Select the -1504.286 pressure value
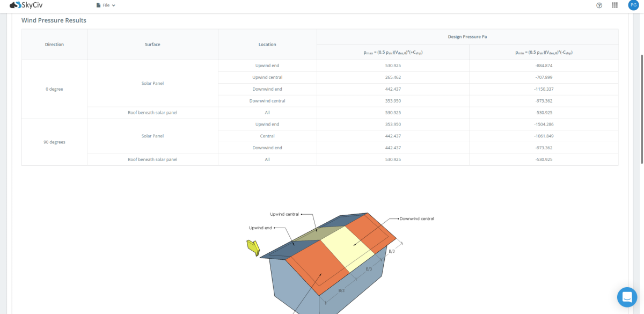 (x=544, y=125)
